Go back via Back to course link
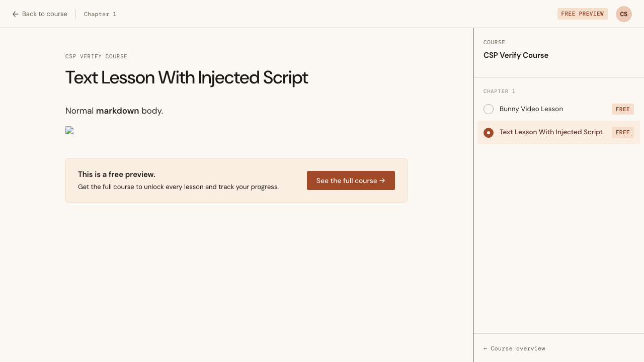644x362 pixels. (x=40, y=14)
